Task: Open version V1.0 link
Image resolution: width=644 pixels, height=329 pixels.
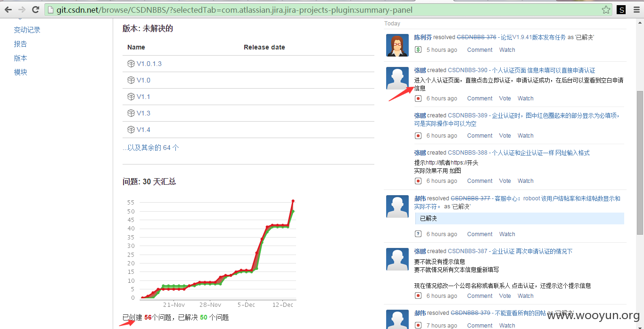Action: click(x=143, y=80)
